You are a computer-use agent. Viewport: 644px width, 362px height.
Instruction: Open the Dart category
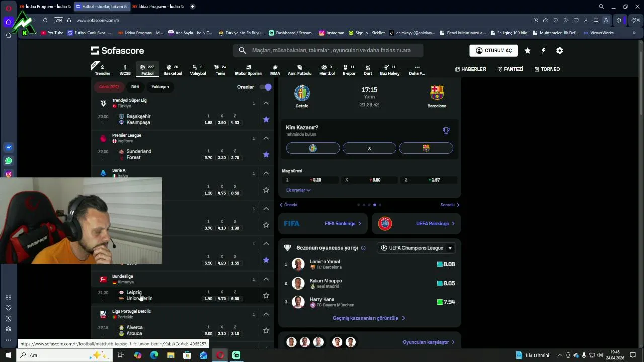pos(368,70)
